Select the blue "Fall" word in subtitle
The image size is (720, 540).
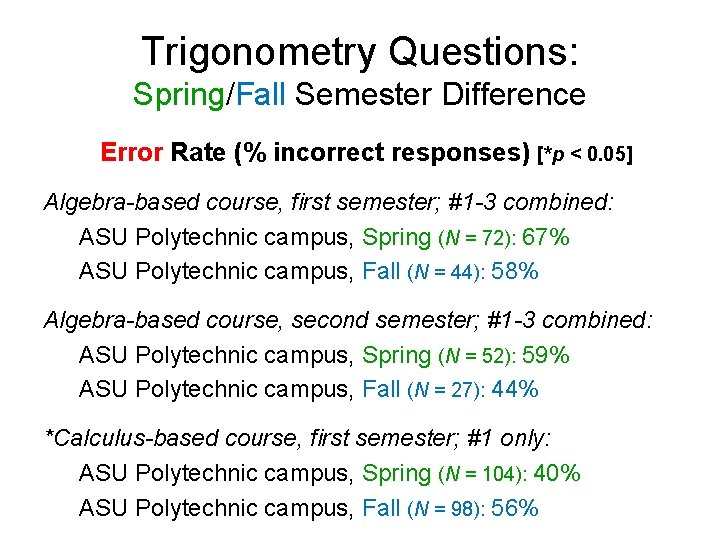pyautogui.click(x=262, y=96)
